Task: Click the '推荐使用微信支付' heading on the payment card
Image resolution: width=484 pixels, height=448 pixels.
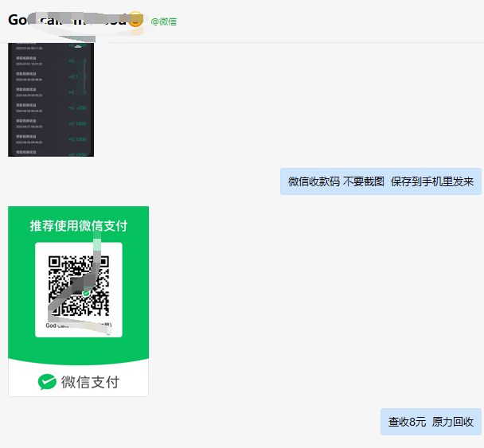Action: tap(78, 226)
